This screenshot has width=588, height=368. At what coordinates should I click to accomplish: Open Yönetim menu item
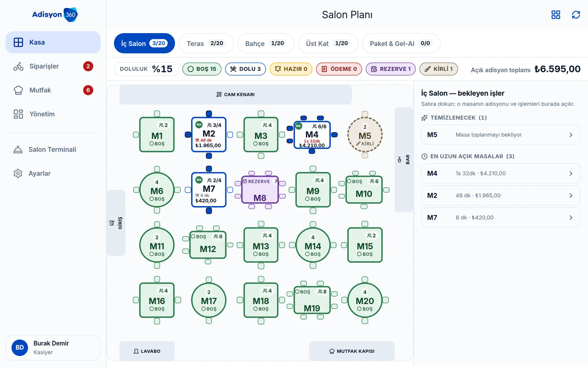pyautogui.click(x=53, y=114)
